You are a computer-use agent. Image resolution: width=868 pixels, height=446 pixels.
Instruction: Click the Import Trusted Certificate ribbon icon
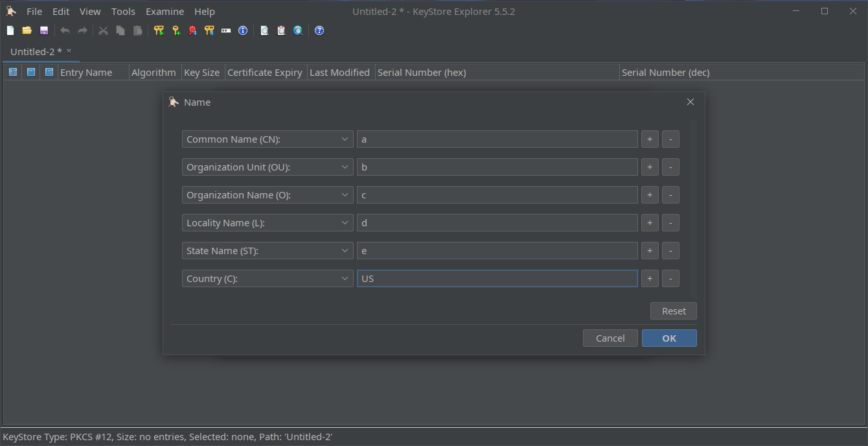point(192,30)
